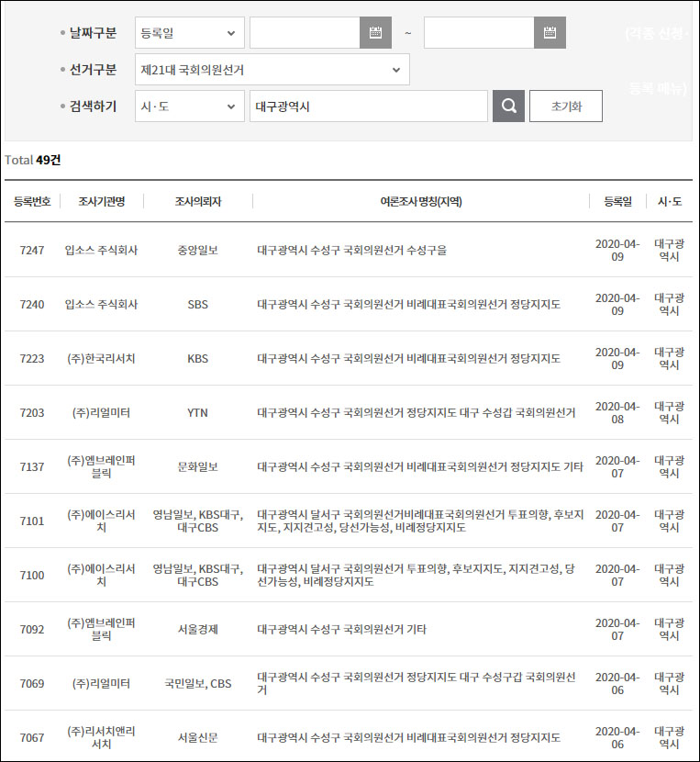
Task: Click the Total 49건 result count
Action: tap(32, 160)
